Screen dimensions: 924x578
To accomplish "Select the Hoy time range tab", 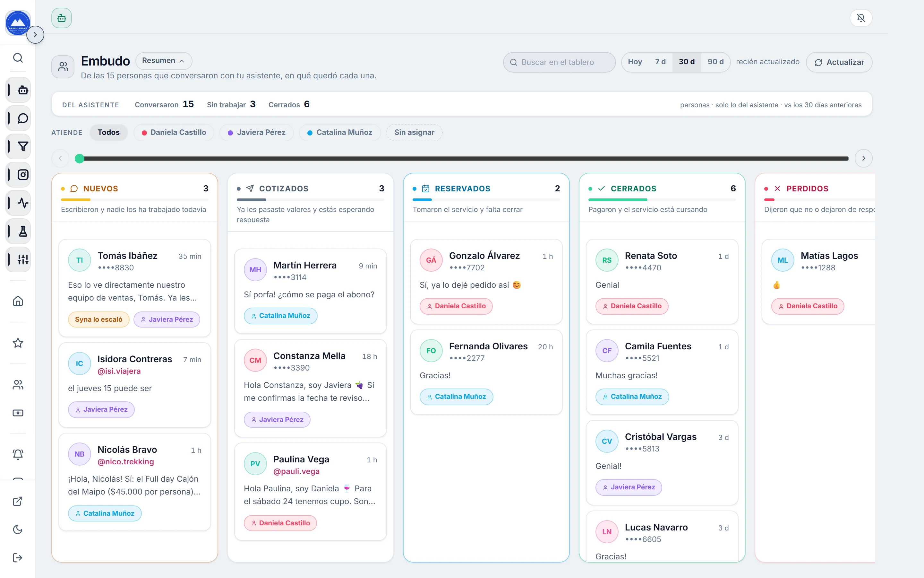I will click(635, 62).
